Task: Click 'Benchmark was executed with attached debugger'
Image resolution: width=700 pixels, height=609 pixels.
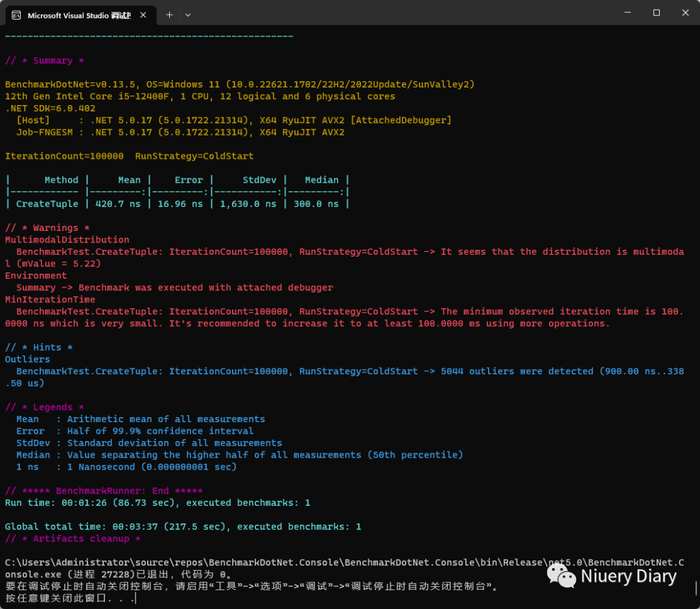Action: pyautogui.click(x=206, y=287)
